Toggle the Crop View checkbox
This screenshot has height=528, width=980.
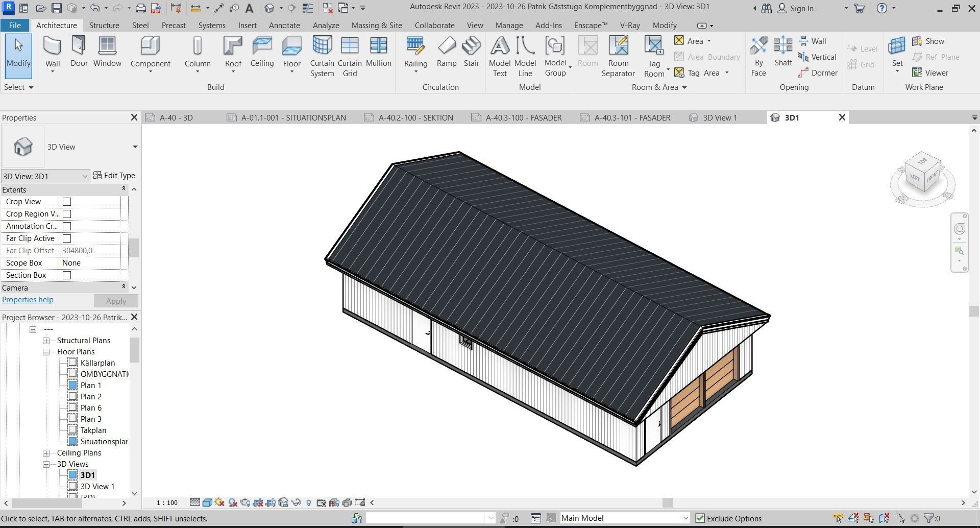(x=67, y=202)
